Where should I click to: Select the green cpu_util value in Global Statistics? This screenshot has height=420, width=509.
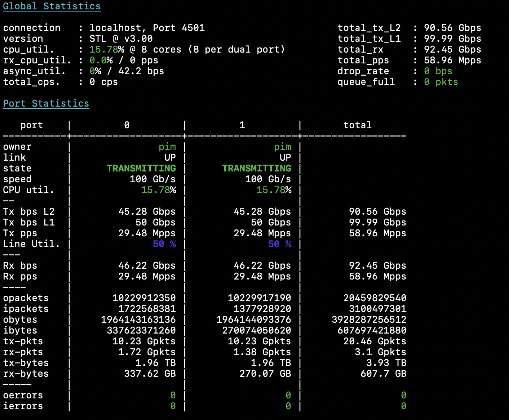point(104,49)
